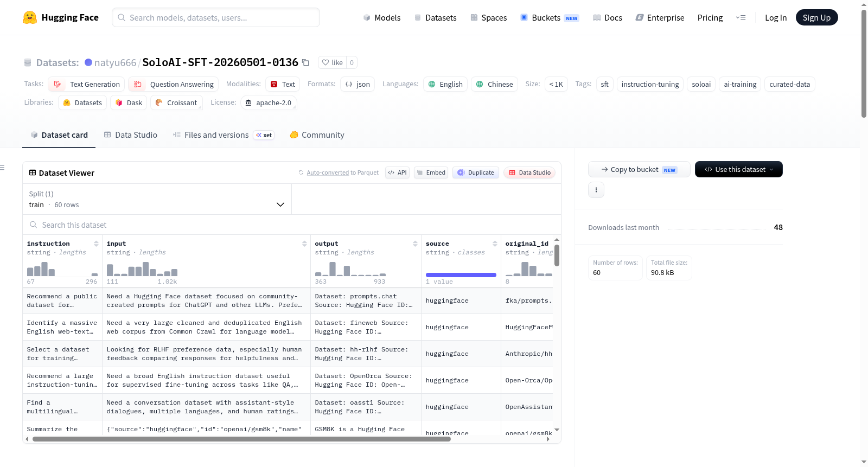Focus the Search this dataset field
This screenshot has width=868, height=467.
click(x=292, y=225)
